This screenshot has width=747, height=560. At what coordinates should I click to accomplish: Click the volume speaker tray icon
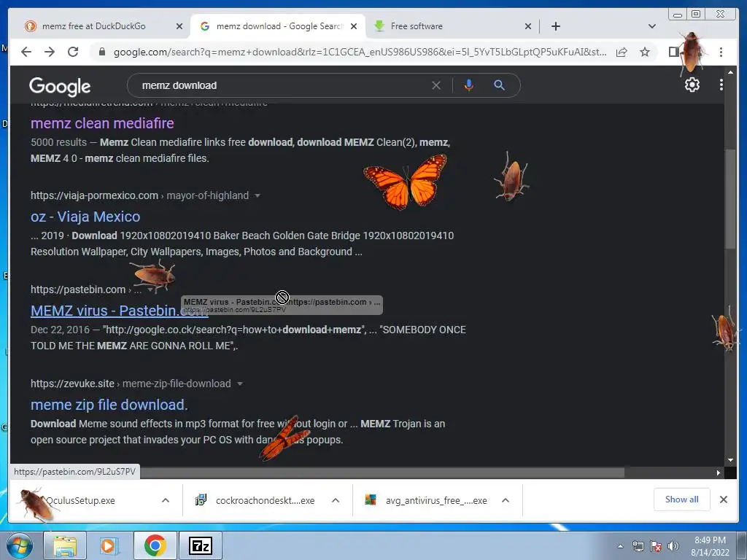coord(673,546)
